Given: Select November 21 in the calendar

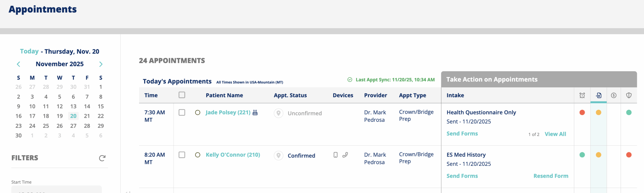Looking at the screenshot, I should point(87,116).
